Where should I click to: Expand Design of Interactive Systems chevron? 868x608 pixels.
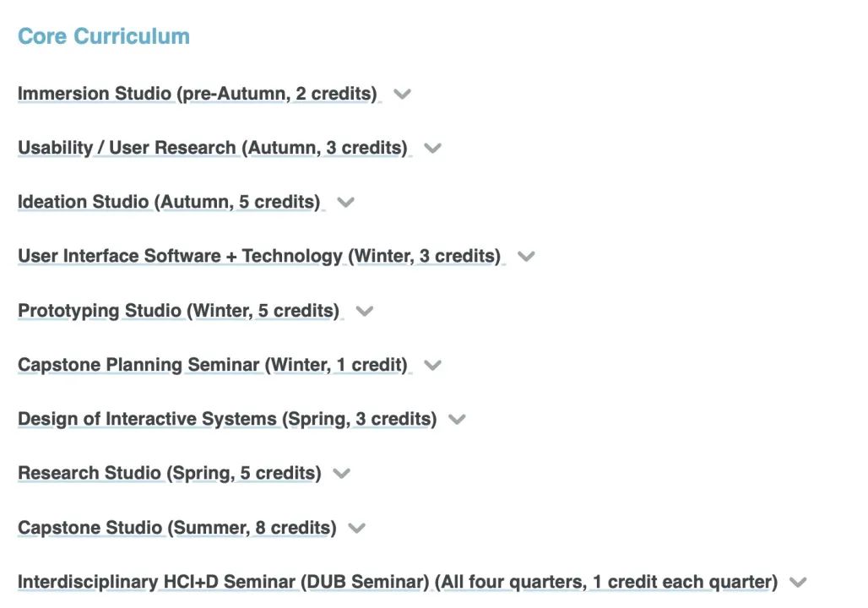point(457,420)
